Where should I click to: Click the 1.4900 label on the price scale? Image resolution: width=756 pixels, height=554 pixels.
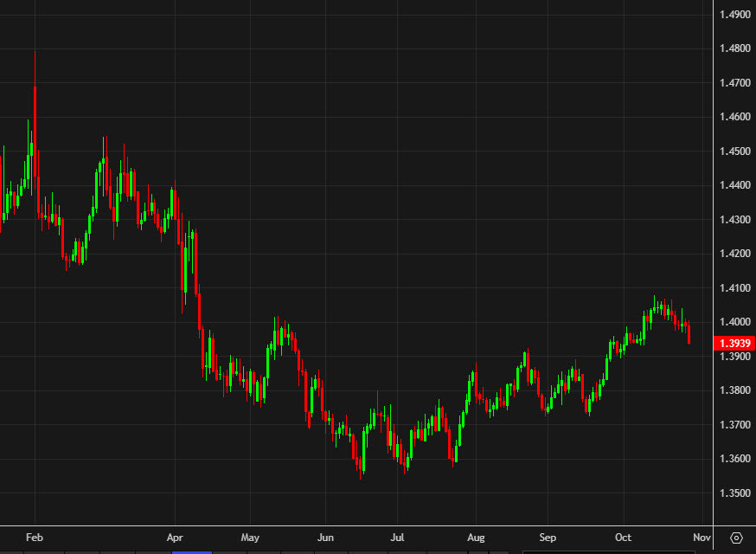734,14
